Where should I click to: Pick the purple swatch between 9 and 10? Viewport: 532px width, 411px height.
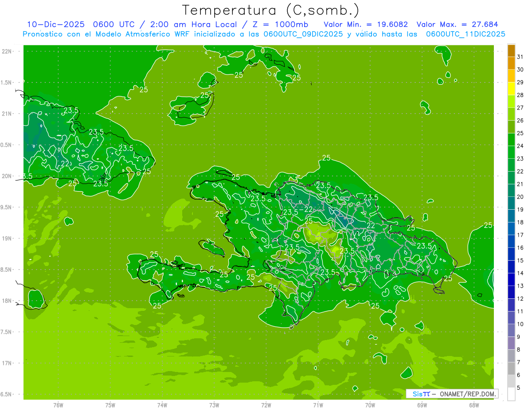pyautogui.click(x=511, y=330)
